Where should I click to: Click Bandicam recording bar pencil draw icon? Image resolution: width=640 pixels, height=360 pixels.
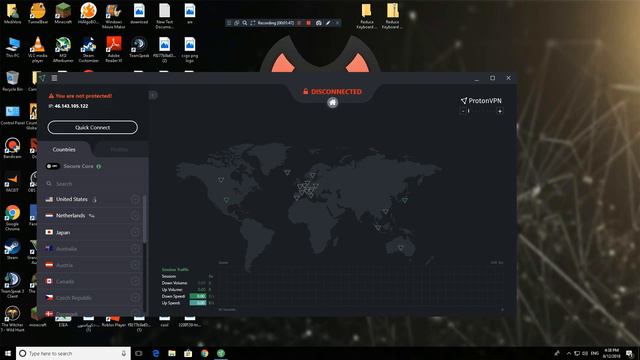(328, 23)
